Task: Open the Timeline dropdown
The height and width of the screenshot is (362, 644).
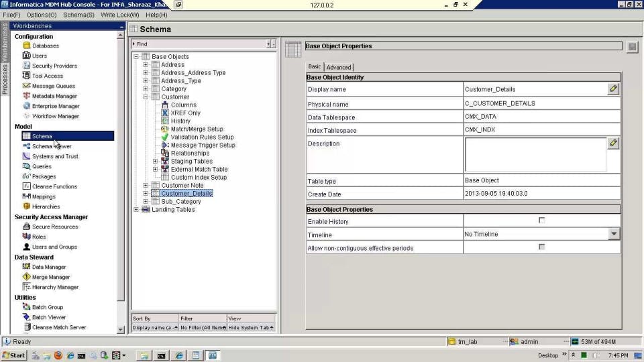Action: 613,234
